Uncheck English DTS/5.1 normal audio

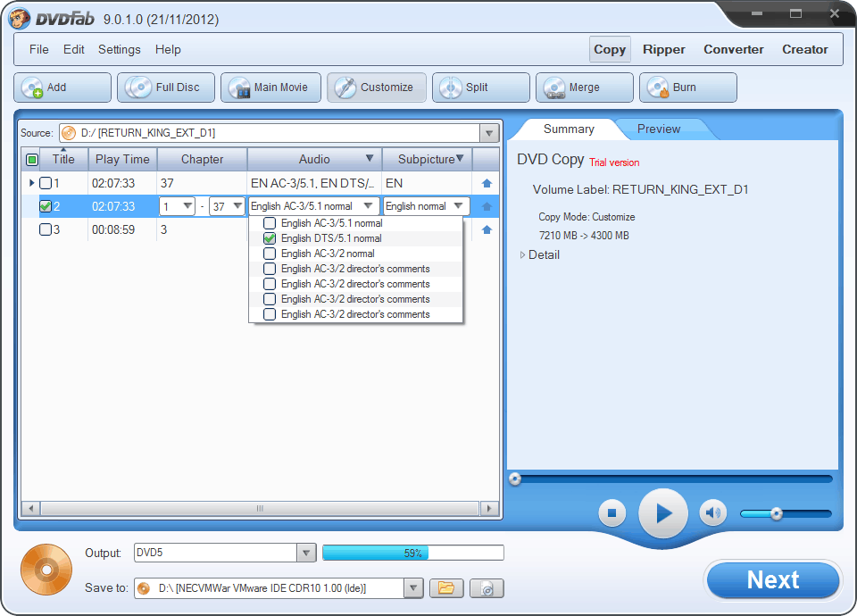tap(270, 238)
